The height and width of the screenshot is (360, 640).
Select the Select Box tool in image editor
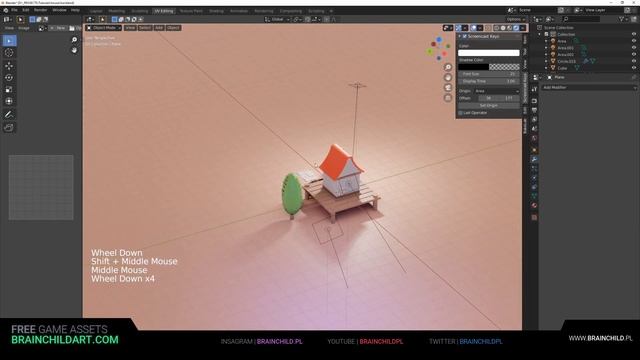[x=9, y=41]
